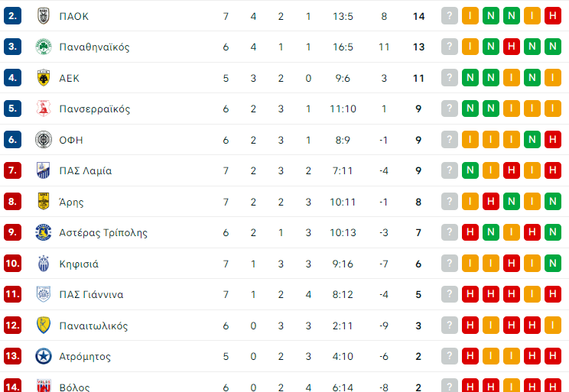The height and width of the screenshot is (392, 569).
Task: Click the red rank 14 position badge
Action: (12, 386)
